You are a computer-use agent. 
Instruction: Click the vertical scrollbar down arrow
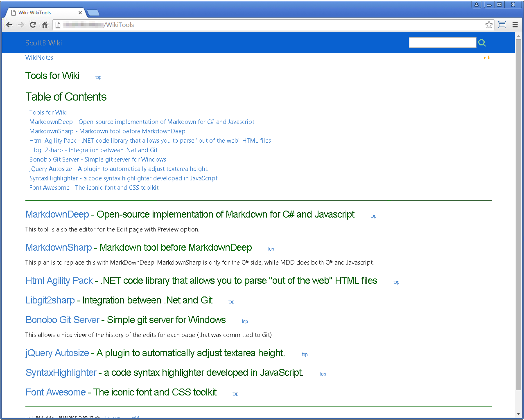518,414
